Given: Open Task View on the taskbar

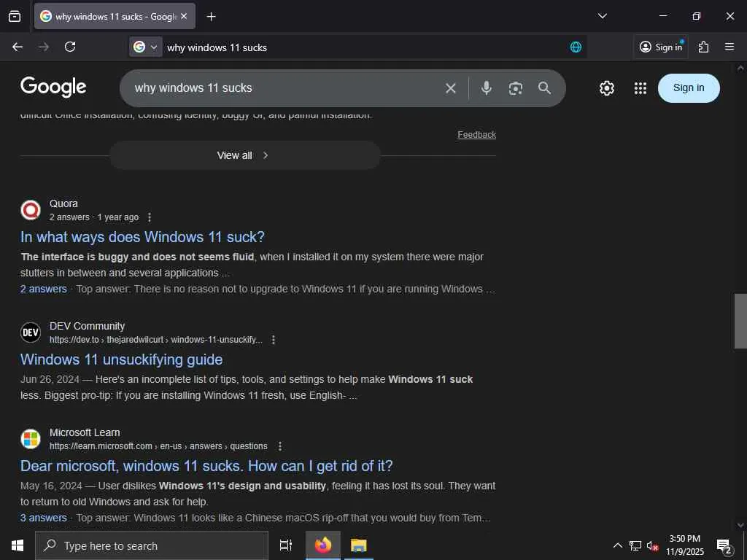Looking at the screenshot, I should click(286, 545).
